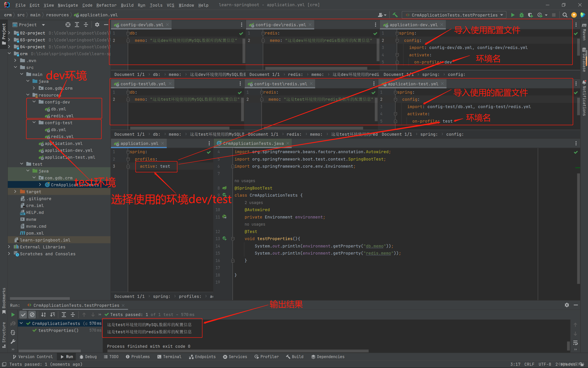Open Search Everywhere magnifier icon

point(565,15)
